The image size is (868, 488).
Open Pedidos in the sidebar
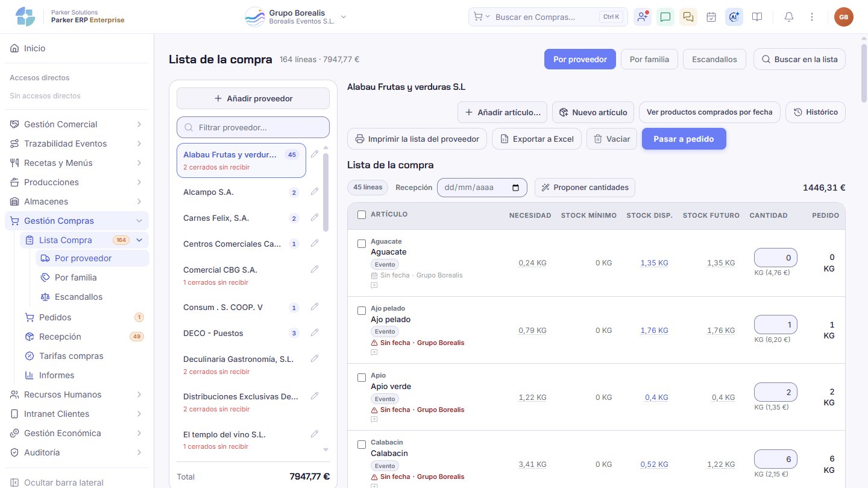(84, 317)
